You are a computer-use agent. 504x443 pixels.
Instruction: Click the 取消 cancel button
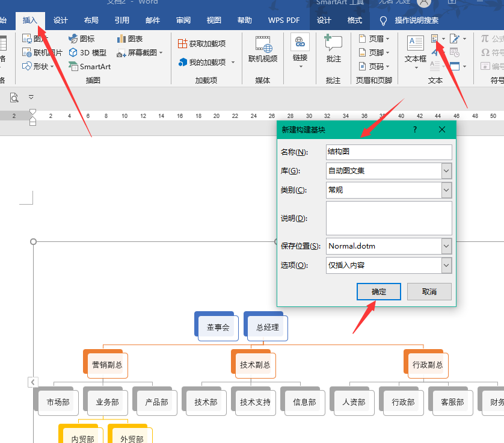click(429, 292)
